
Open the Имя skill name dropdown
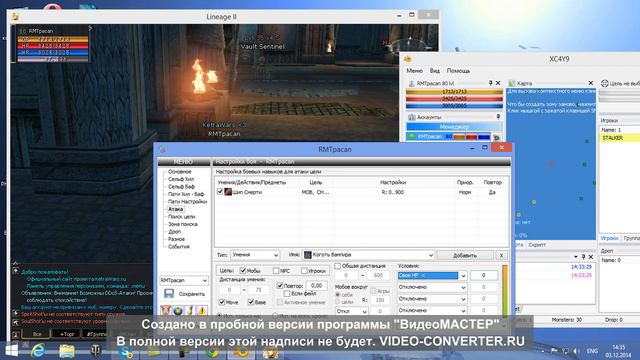point(369,255)
